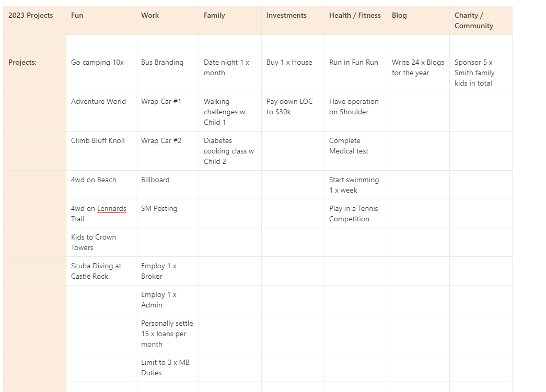Screen dimensions: 546x392
Task: Select the 'Bus Branding' cell
Action: coord(167,73)
